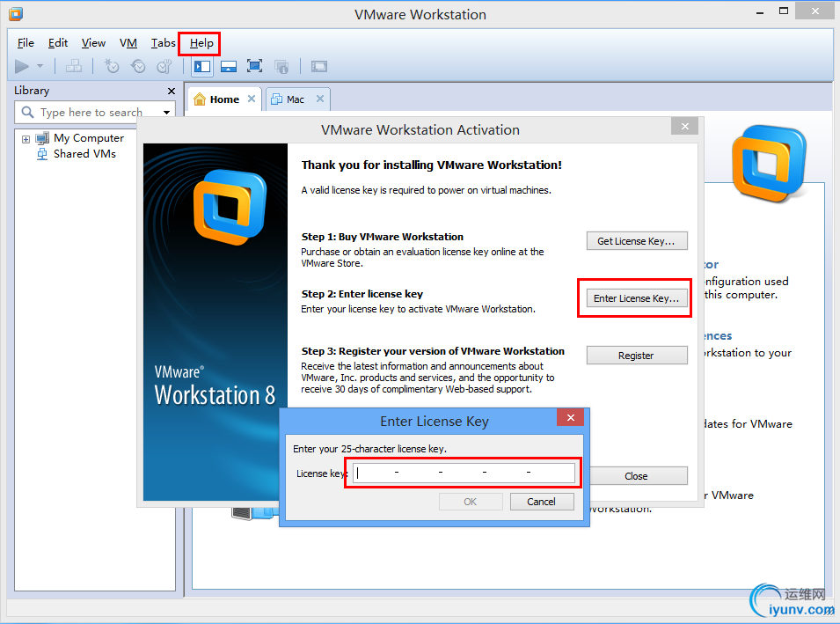Minimize the VMware Workstation window
840x624 pixels.
(760, 13)
